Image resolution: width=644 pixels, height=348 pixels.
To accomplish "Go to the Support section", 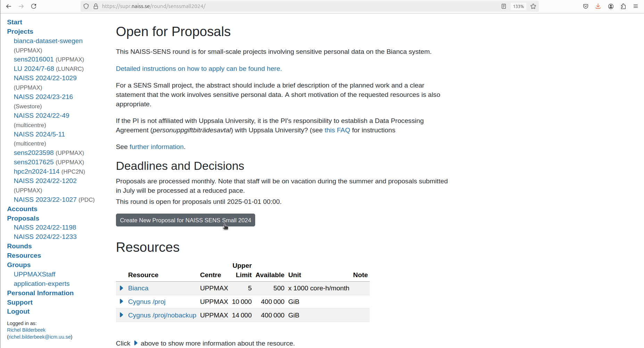I will coord(19,302).
